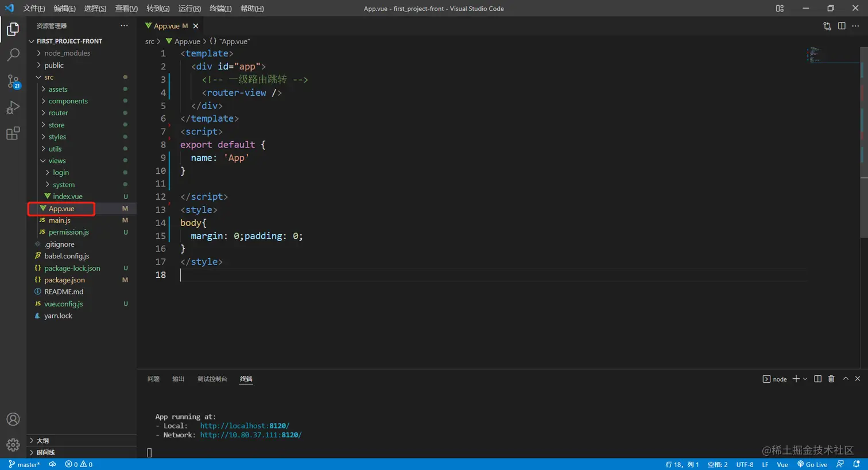Open the Manage gear icon
The image size is (868, 470).
pos(13,445)
